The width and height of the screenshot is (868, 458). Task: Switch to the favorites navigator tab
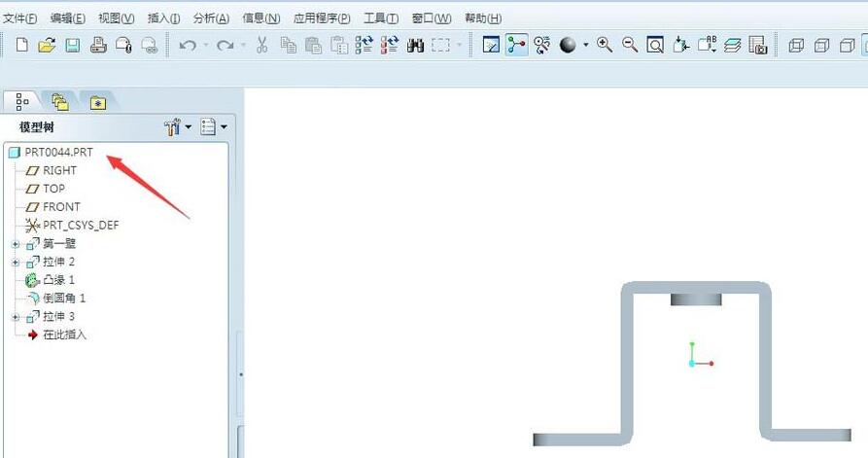click(x=98, y=102)
